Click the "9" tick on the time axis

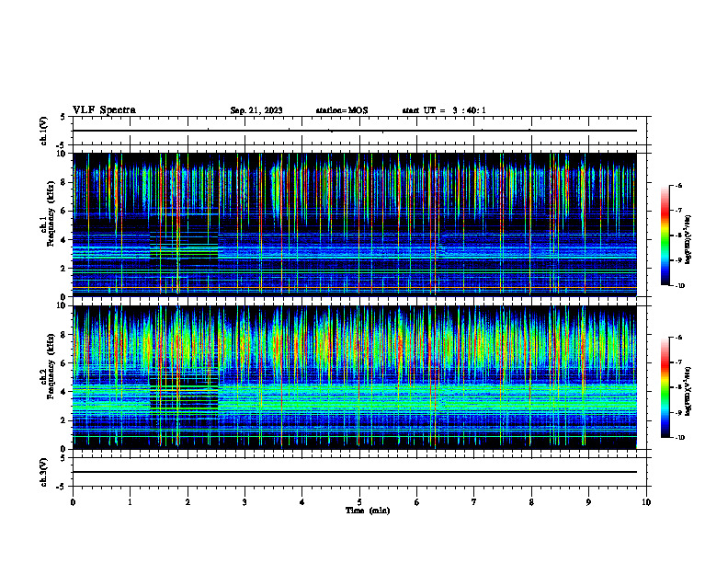pos(588,502)
